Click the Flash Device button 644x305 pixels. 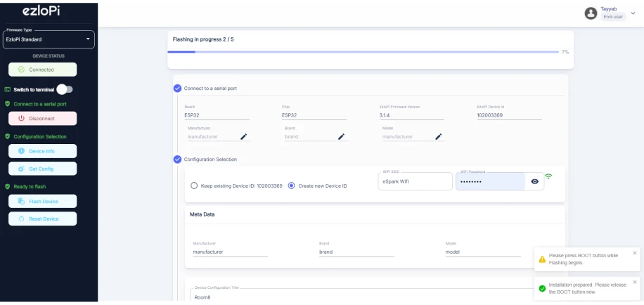(x=42, y=201)
